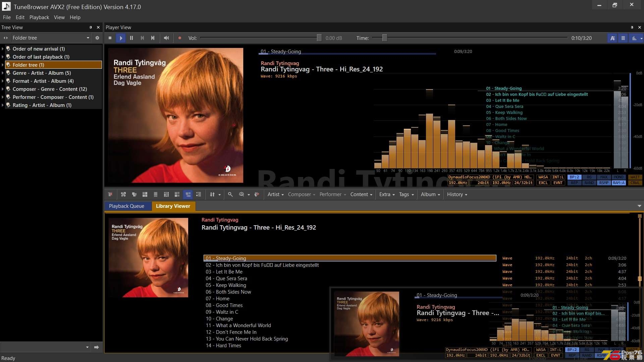Open the History dropdown
This screenshot has height=362, width=644.
click(x=457, y=194)
